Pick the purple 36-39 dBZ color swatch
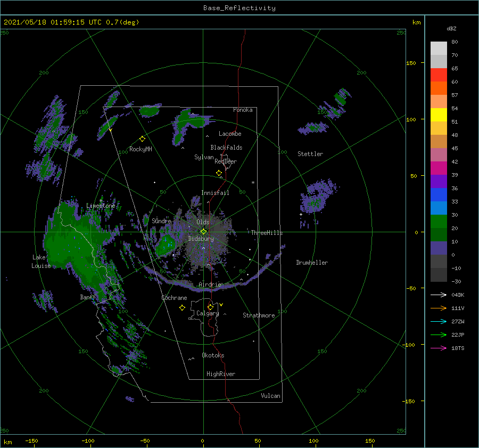Screen dimensions: 479x448 pyautogui.click(x=439, y=182)
